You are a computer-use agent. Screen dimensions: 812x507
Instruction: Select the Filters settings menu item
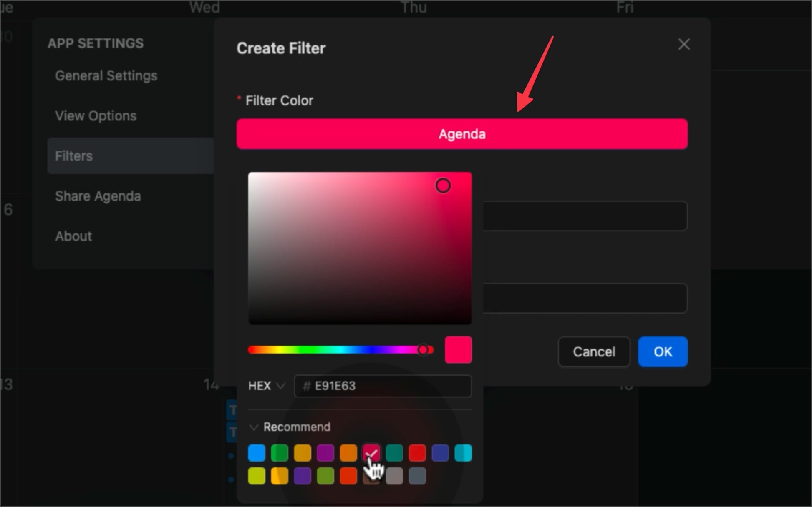click(x=74, y=156)
